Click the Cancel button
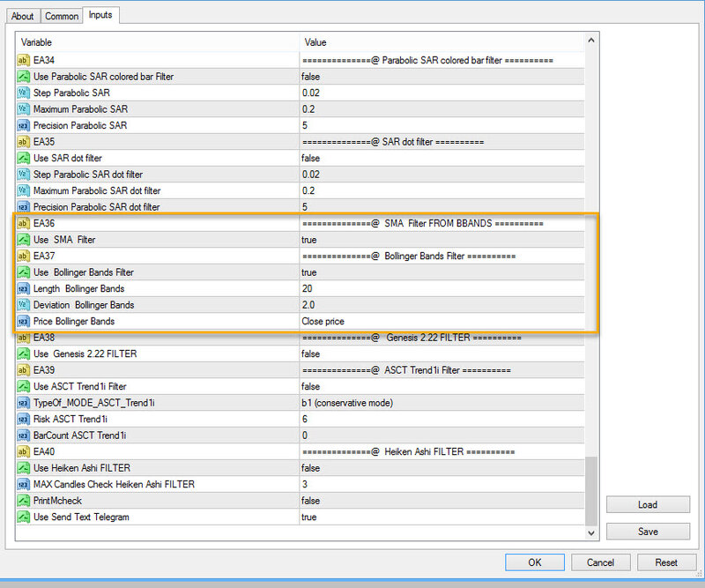The image size is (705, 588). click(600, 562)
